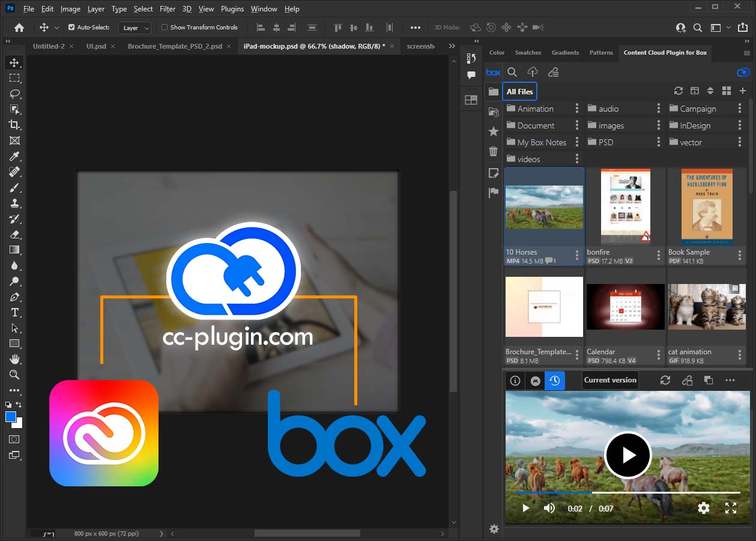
Task: Upload a file via the cloud upload icon
Action: coord(532,72)
